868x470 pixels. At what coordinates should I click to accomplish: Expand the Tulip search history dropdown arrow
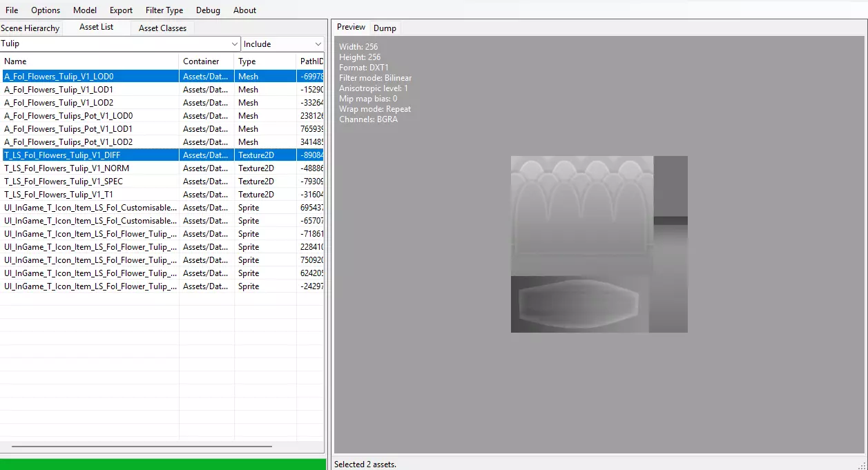235,43
